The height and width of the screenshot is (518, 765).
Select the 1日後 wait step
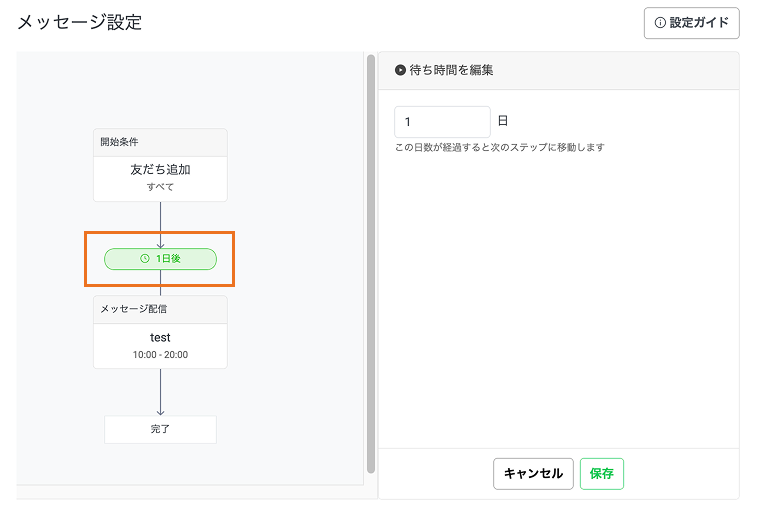click(160, 259)
